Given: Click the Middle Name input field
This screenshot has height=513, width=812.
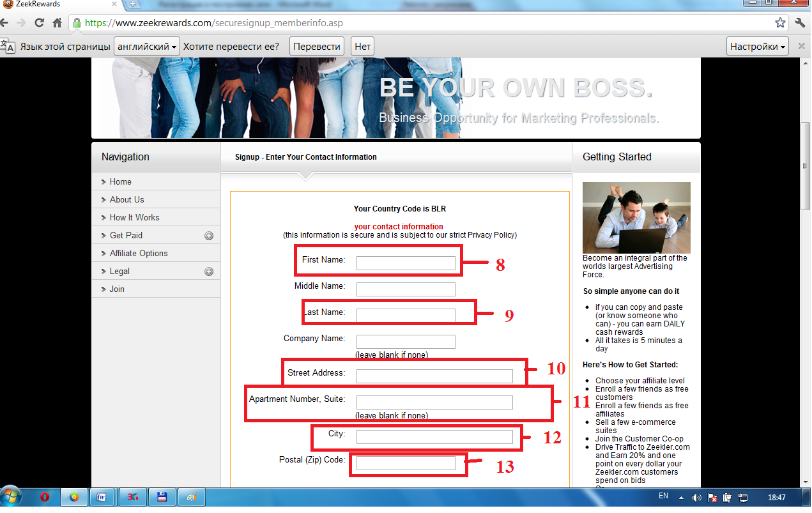Looking at the screenshot, I should pyautogui.click(x=406, y=289).
